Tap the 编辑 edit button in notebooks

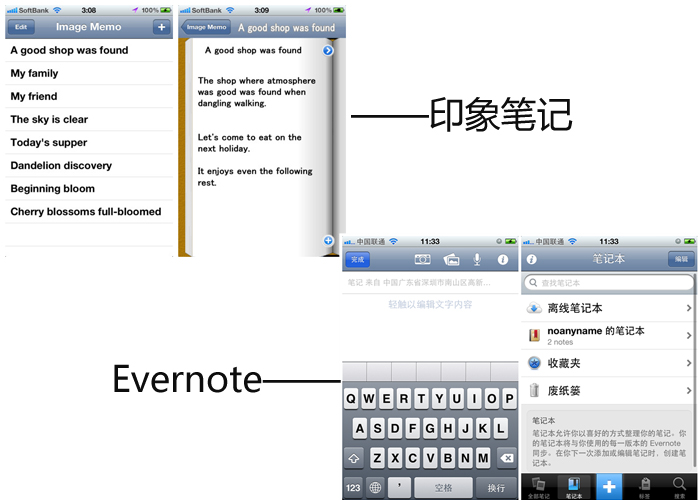[681, 259]
